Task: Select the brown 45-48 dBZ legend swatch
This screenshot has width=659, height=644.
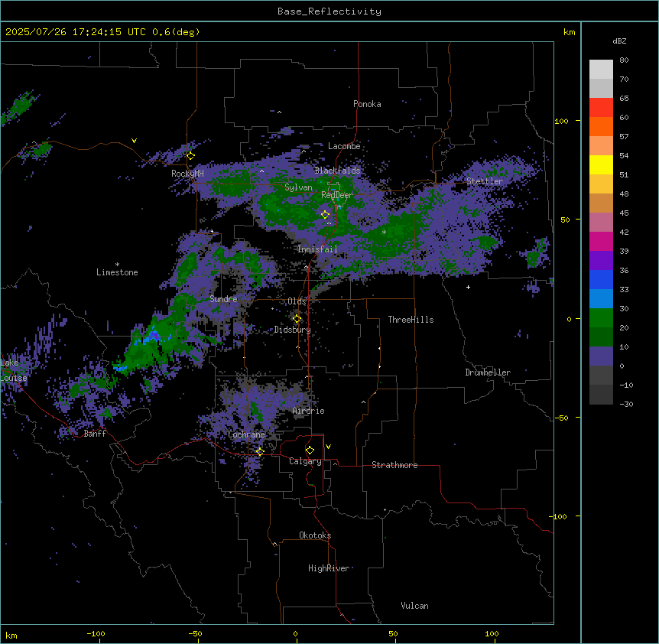Action: [601, 203]
